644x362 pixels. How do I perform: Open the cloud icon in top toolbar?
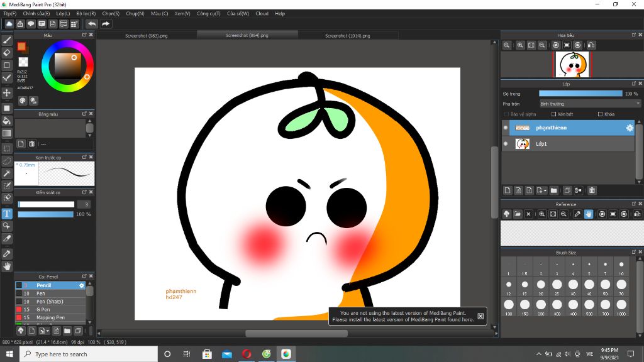tap(9, 24)
